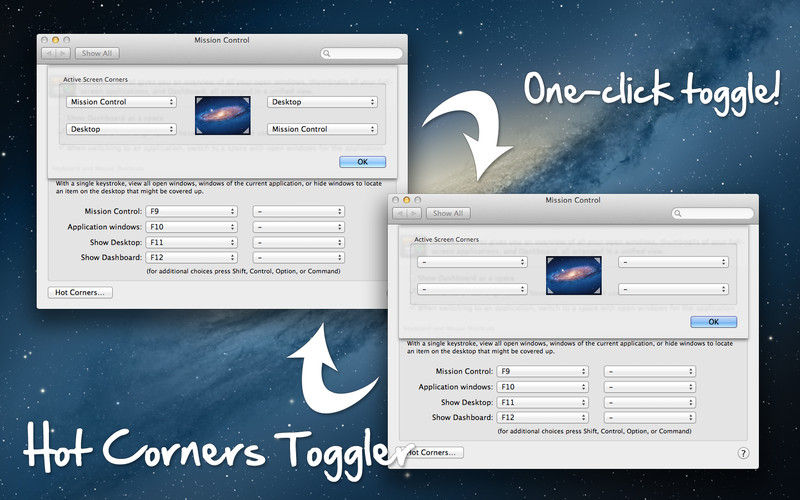Open Show Dashboard F12 dropdown in left window
The width and height of the screenshot is (800, 500).
point(191,258)
